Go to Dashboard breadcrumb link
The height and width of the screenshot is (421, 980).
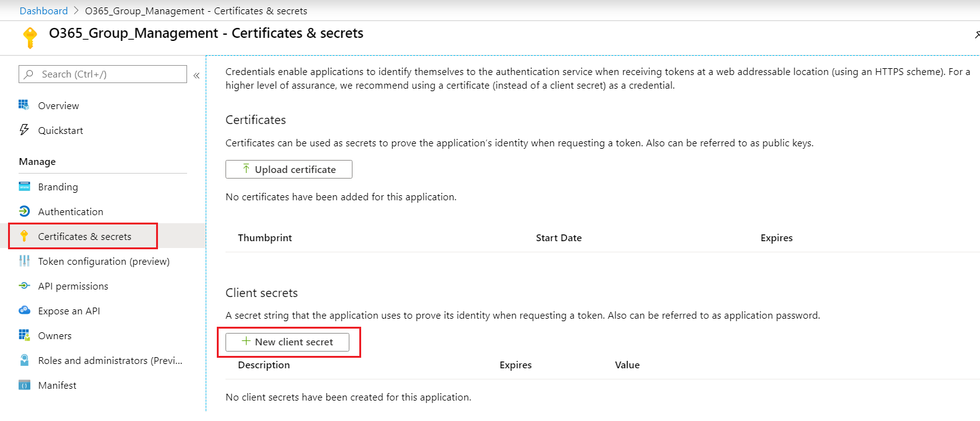(x=43, y=11)
